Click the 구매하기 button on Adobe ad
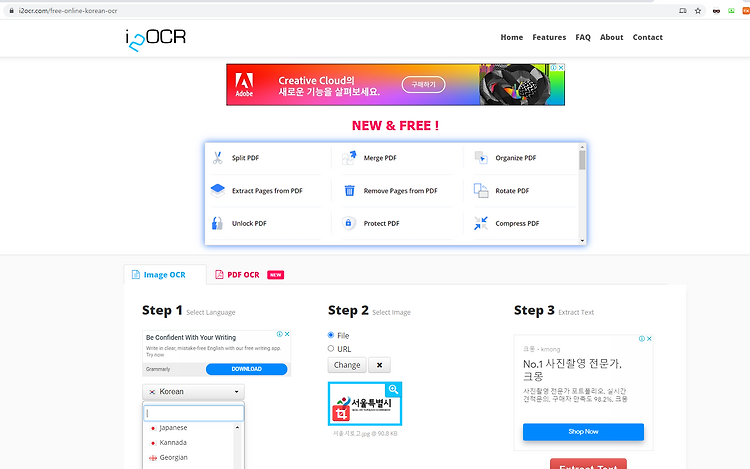Image resolution: width=750 pixels, height=469 pixels. click(423, 85)
